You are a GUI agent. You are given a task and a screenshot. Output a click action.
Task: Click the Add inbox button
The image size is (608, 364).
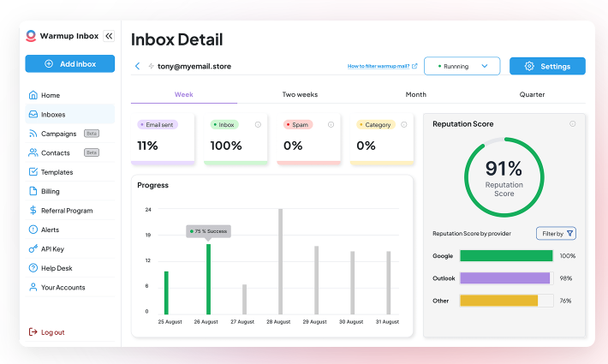click(x=70, y=63)
